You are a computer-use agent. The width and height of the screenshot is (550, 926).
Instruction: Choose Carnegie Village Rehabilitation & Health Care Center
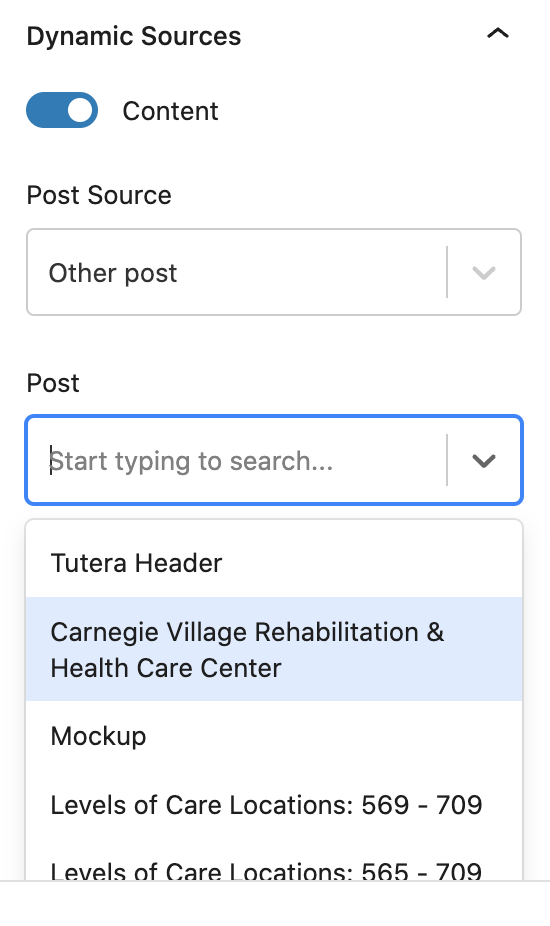pyautogui.click(x=274, y=649)
